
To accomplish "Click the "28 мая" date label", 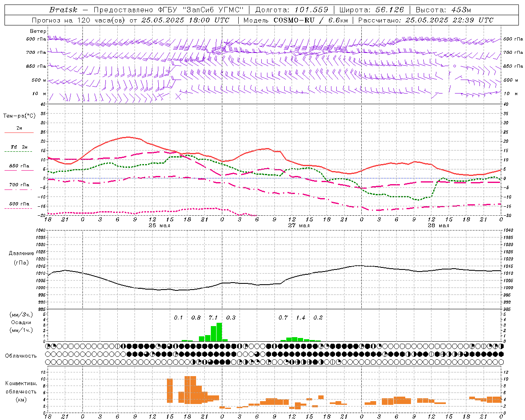I will pos(438,226).
